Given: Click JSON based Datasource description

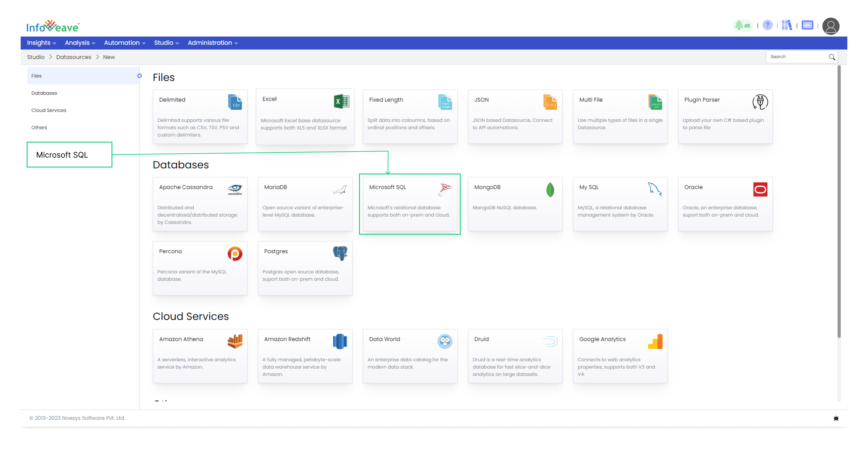Looking at the screenshot, I should [512, 124].
